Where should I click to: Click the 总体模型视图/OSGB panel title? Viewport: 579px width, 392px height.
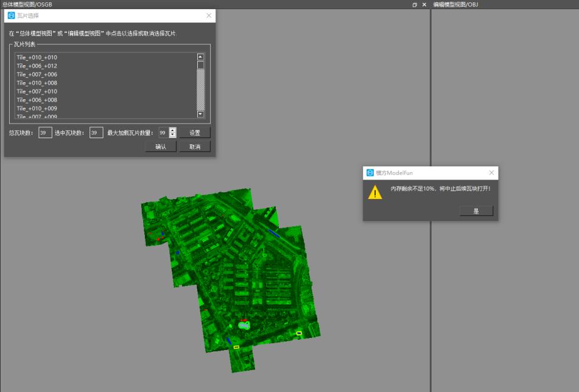click(x=27, y=4)
